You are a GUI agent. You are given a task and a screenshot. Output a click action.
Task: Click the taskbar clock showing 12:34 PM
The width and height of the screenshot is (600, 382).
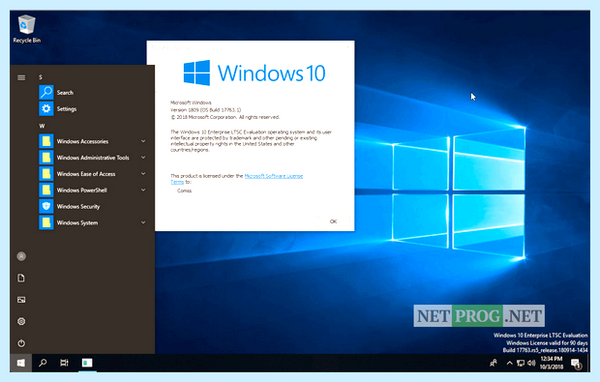point(551,362)
